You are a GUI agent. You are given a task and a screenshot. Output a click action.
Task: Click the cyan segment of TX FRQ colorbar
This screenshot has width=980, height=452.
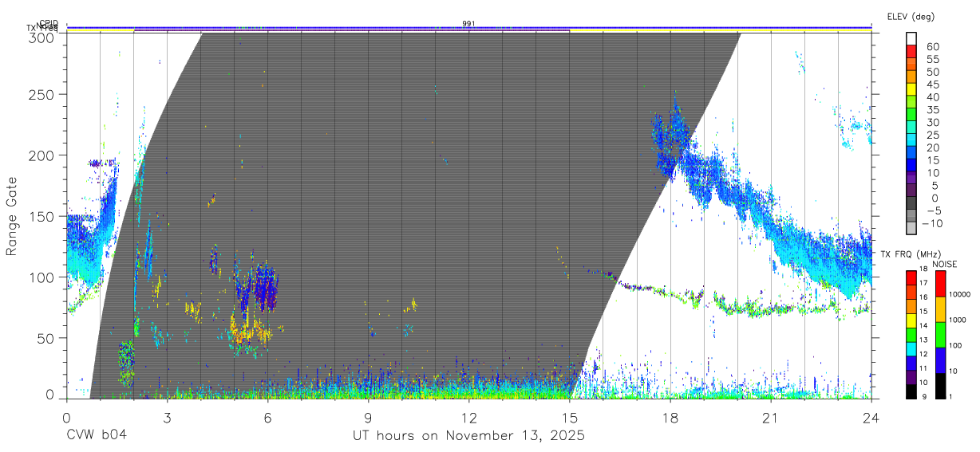pos(911,348)
